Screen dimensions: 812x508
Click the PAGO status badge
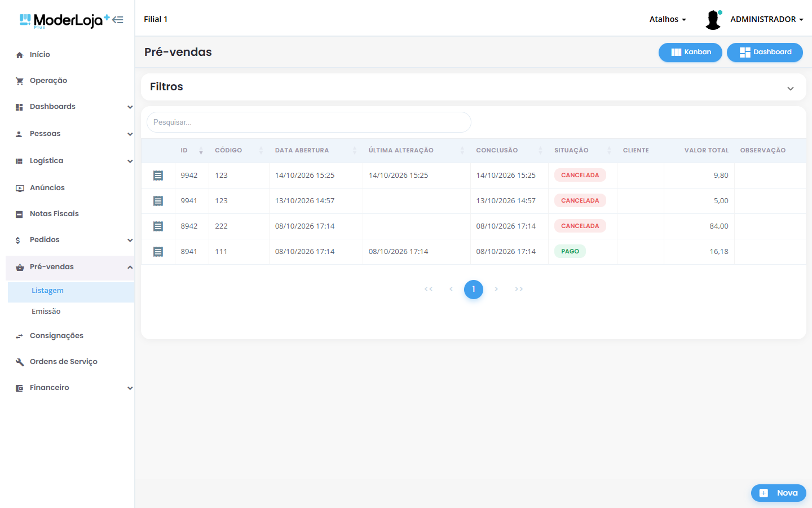click(570, 252)
